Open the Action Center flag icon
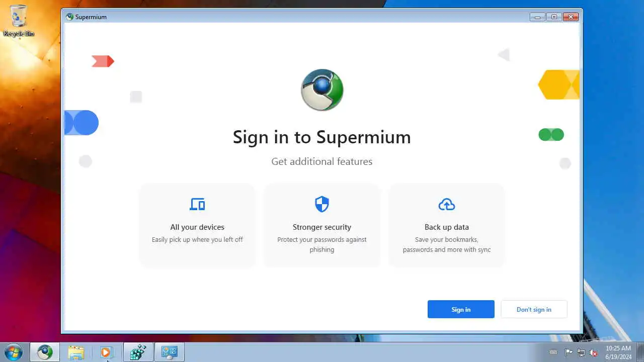 point(569,352)
